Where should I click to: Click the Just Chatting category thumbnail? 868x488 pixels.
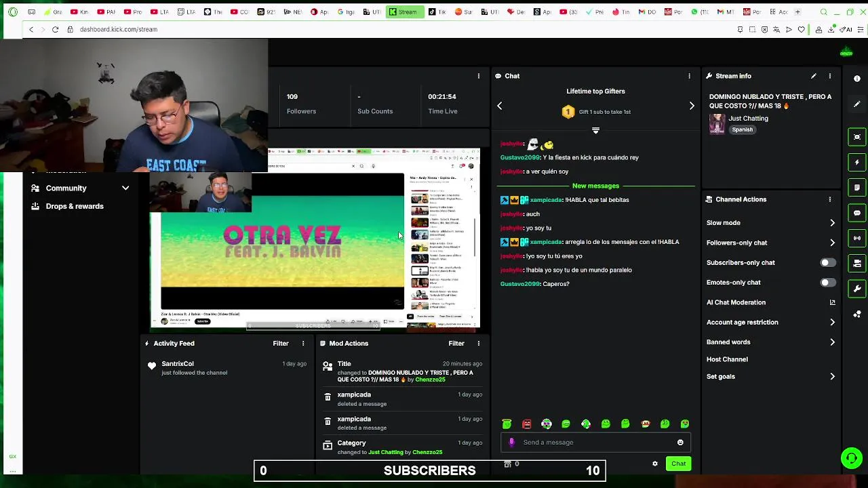point(717,125)
